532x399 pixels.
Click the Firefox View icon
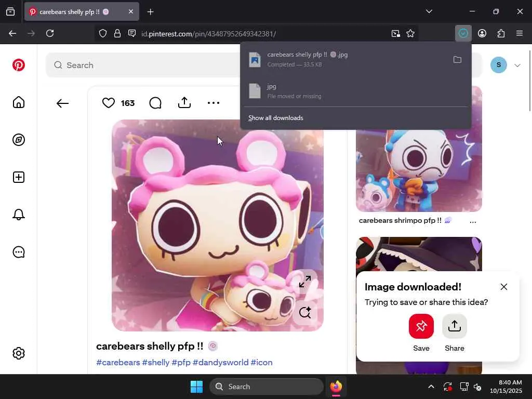coord(10,12)
